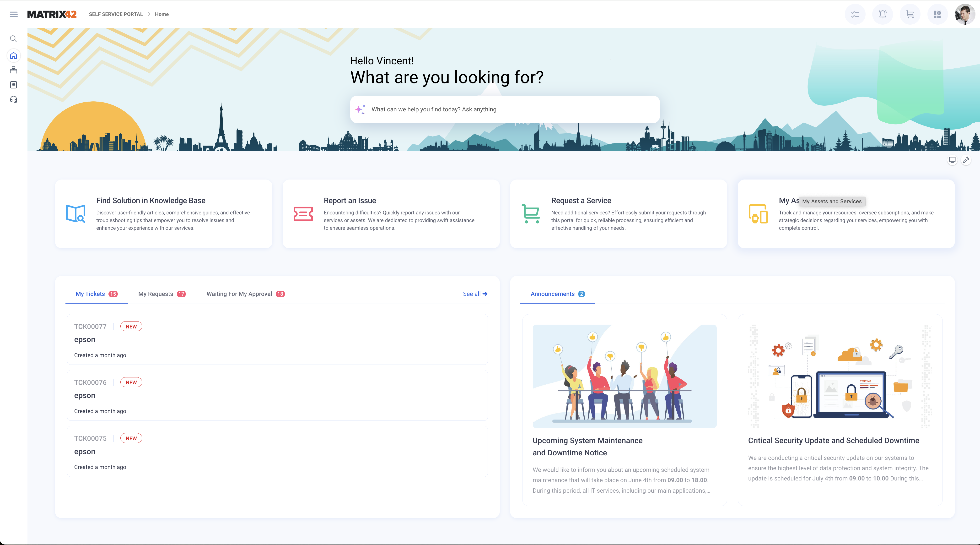Open the sidebar list catalog icon
Screen dimensions: 980x545
pyautogui.click(x=13, y=85)
